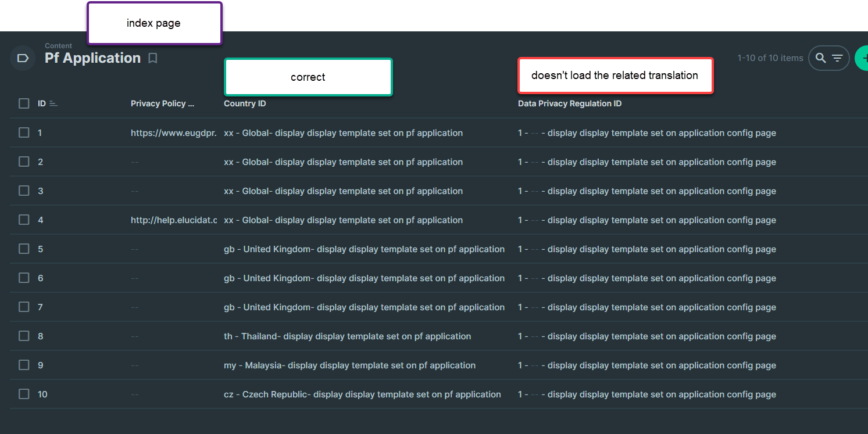This screenshot has height=434, width=868.
Task: Open the http://help.elucidat link in row 4
Action: 174,220
